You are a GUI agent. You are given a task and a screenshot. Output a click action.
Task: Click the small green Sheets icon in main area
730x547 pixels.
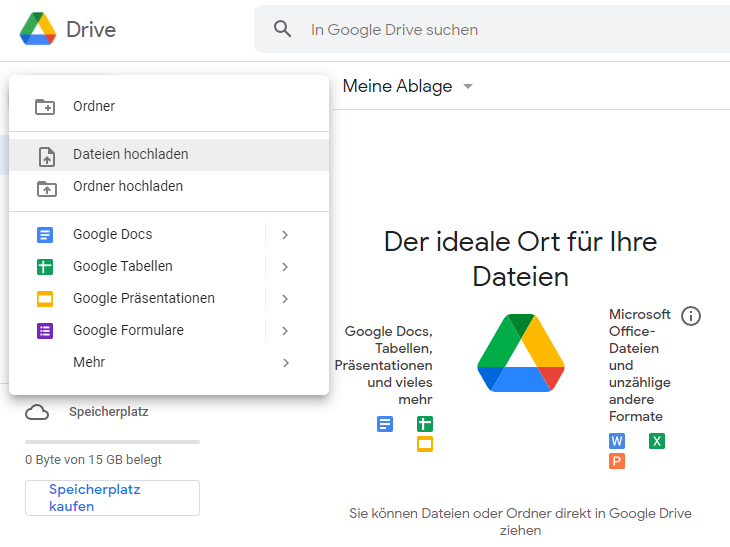tap(425, 424)
